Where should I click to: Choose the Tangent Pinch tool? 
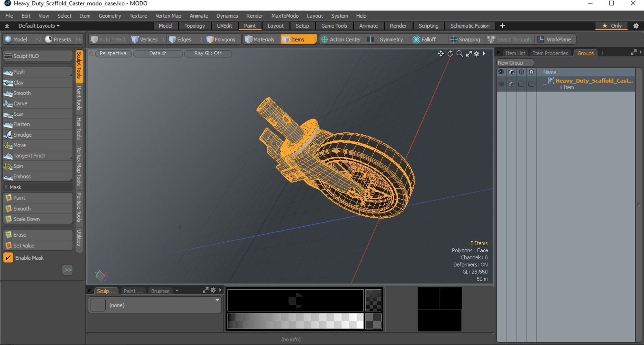point(38,156)
